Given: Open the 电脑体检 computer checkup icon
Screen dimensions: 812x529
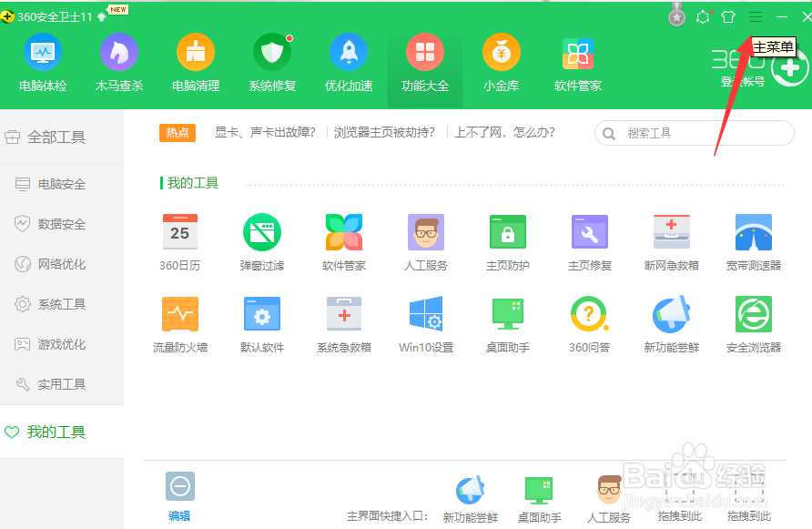Looking at the screenshot, I should click(x=43, y=62).
